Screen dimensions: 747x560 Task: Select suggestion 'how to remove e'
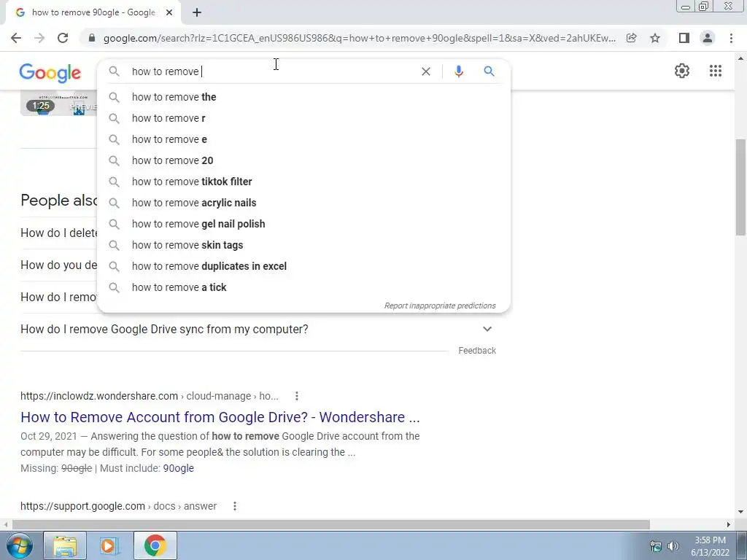(304, 139)
